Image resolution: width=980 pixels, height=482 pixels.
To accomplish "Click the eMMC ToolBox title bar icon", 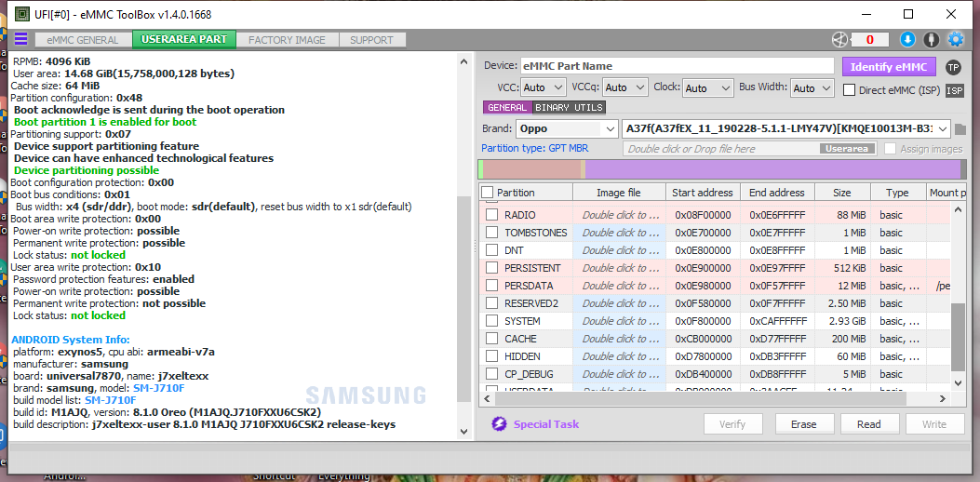I will tap(22, 14).
